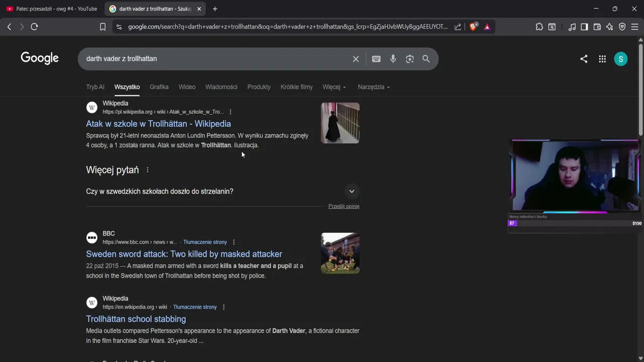Open the music note playlist icon
This screenshot has width=644, height=362.
pyautogui.click(x=572, y=27)
